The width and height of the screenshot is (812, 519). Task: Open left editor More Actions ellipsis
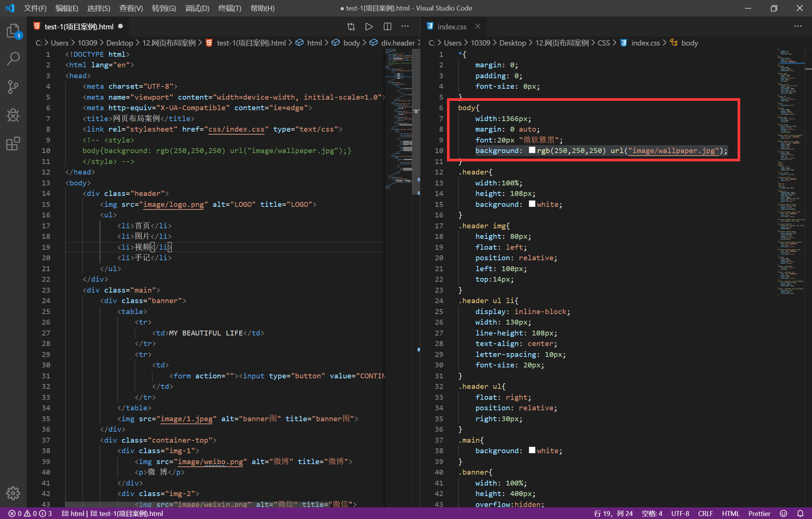(405, 26)
